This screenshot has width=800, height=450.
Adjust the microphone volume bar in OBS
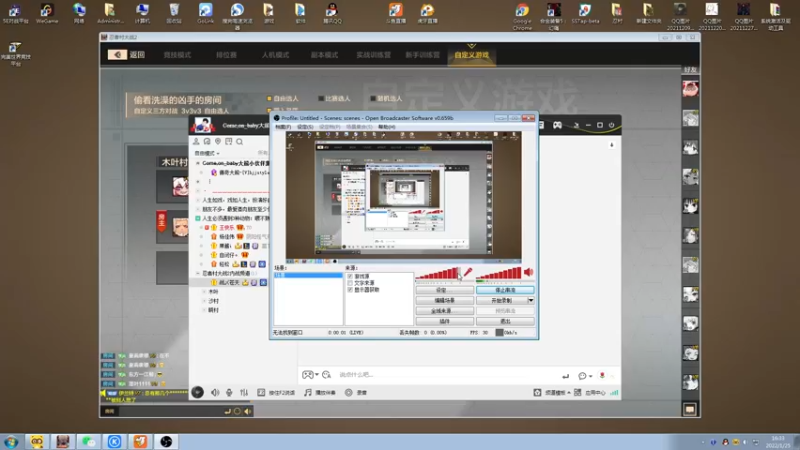click(x=438, y=274)
